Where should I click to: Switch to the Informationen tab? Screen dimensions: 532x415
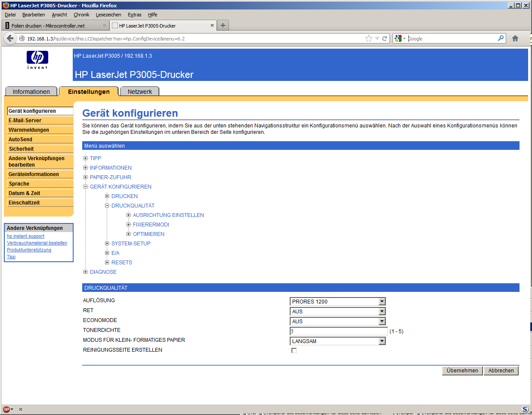click(31, 92)
